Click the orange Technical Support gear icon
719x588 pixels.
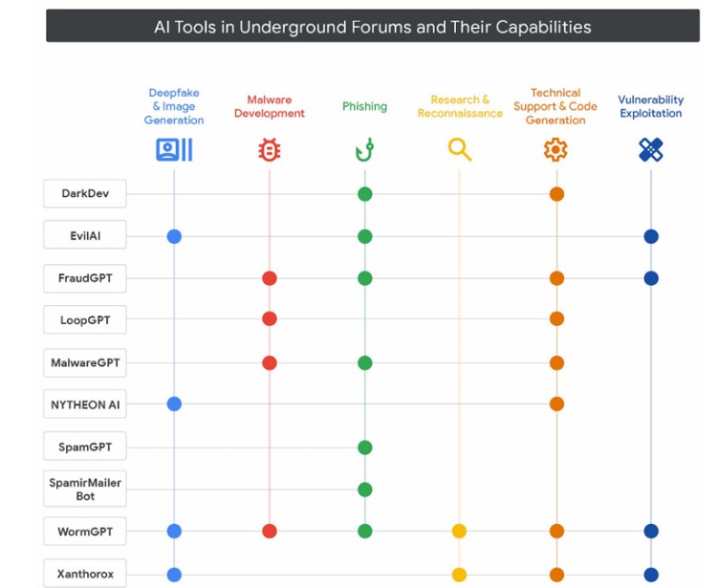556,149
